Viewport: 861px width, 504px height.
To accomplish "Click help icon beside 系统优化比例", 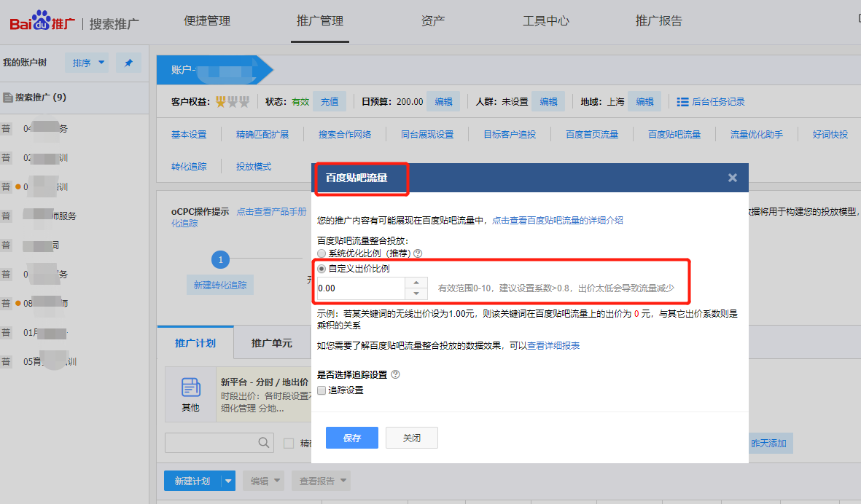I will (418, 253).
